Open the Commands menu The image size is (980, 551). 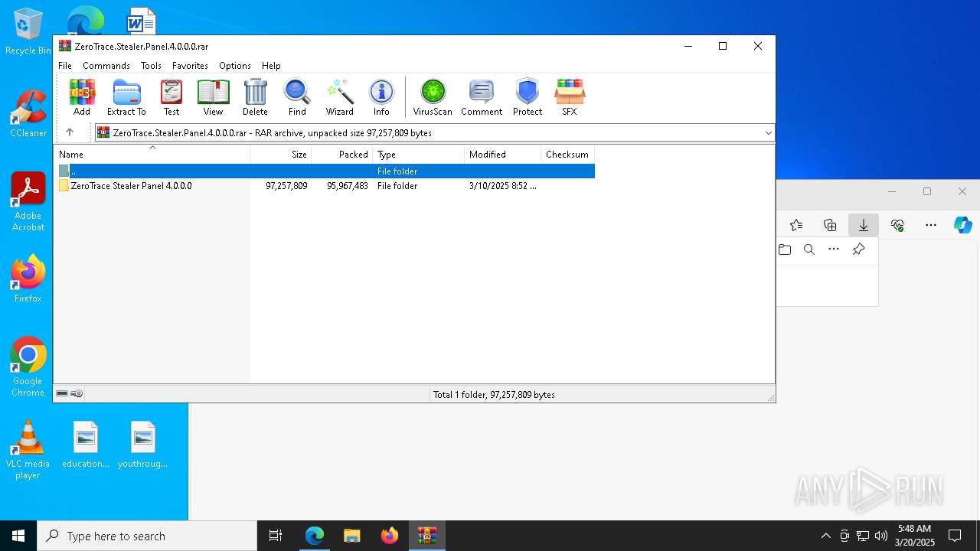pyautogui.click(x=106, y=66)
